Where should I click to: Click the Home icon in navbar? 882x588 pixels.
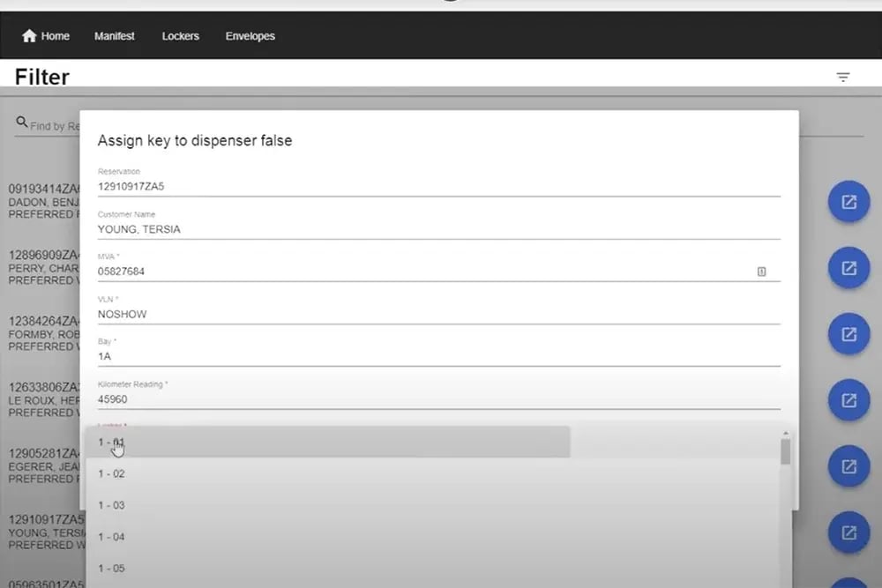click(x=29, y=36)
